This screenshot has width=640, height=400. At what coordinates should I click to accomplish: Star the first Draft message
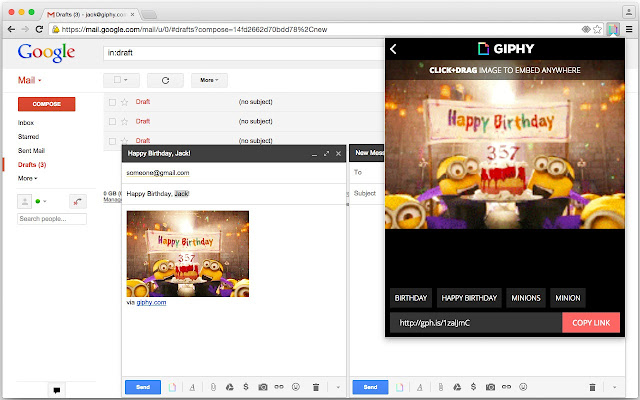(124, 102)
